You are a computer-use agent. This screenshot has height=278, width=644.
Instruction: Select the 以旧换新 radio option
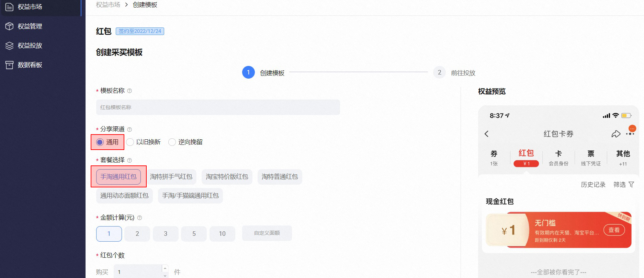click(130, 142)
